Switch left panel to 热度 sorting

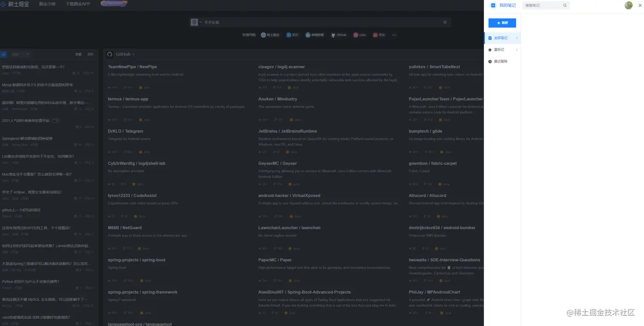tap(79, 54)
